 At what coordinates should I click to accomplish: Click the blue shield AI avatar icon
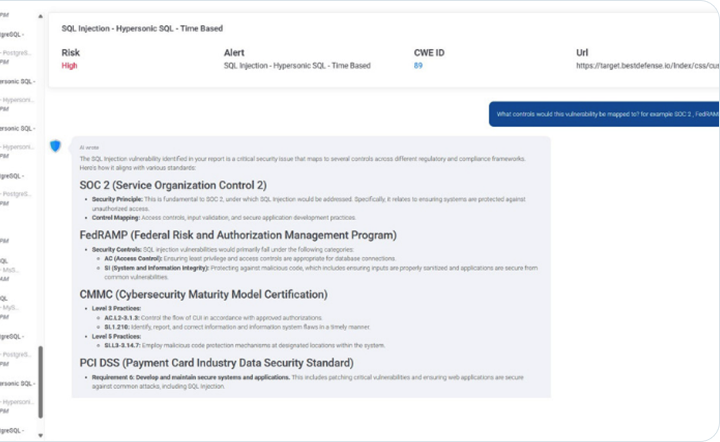(x=55, y=146)
